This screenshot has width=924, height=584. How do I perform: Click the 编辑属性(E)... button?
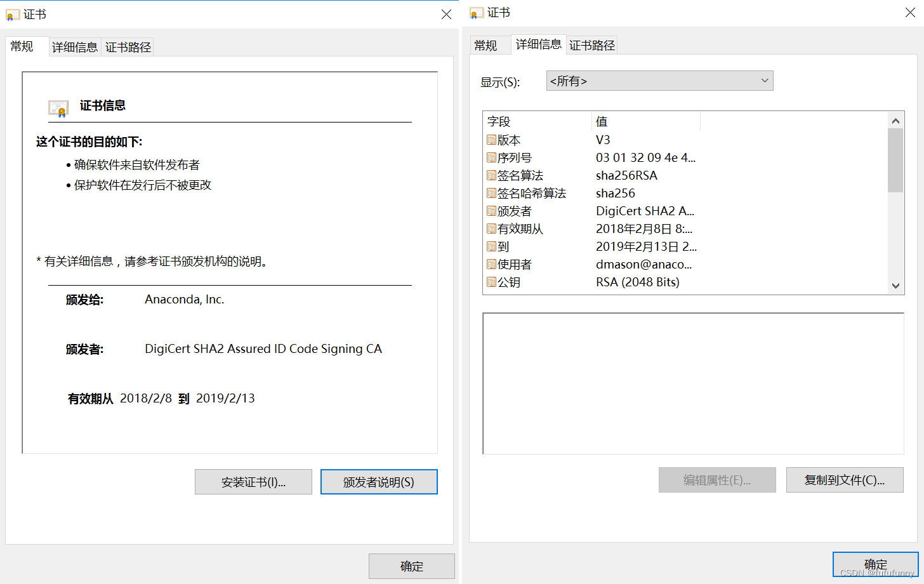(x=717, y=480)
